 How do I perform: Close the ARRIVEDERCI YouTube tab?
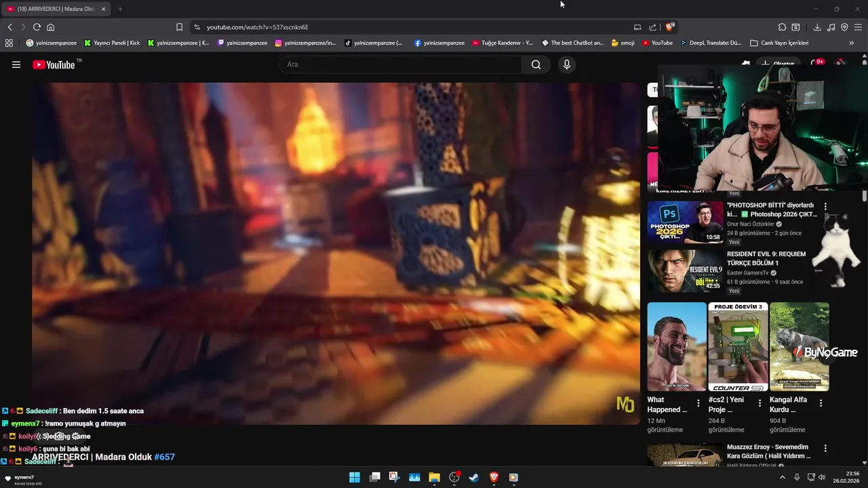tap(103, 9)
